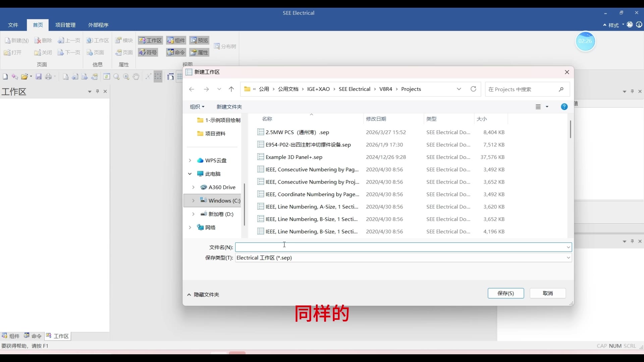Switch to the 项目管理 ribbon tab
This screenshot has height=362, width=644.
click(65, 25)
